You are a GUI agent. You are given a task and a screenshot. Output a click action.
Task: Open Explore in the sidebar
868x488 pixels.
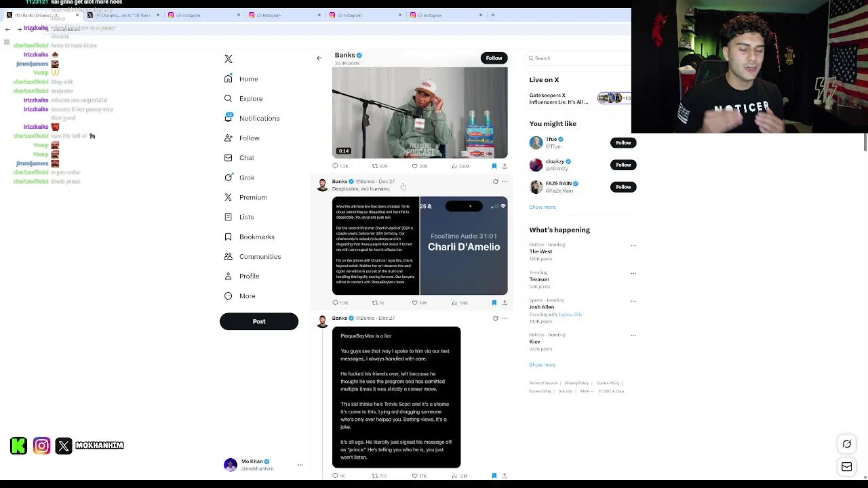coord(243,98)
